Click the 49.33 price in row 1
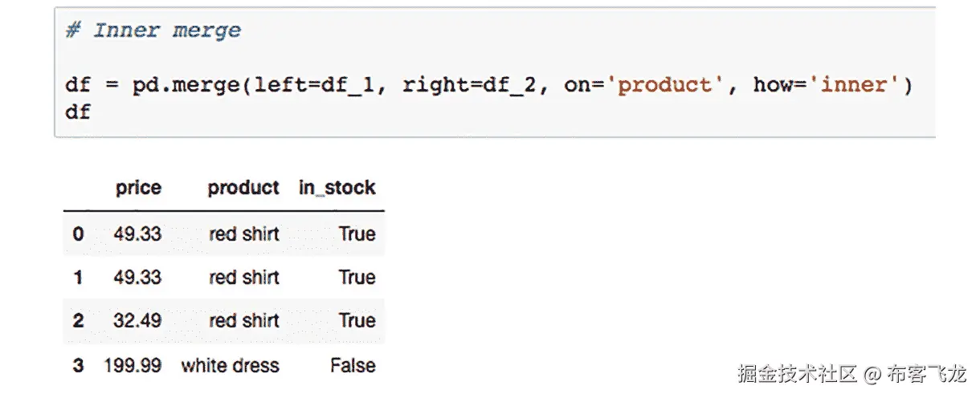Screen dimensions: 980x398 click(x=138, y=278)
